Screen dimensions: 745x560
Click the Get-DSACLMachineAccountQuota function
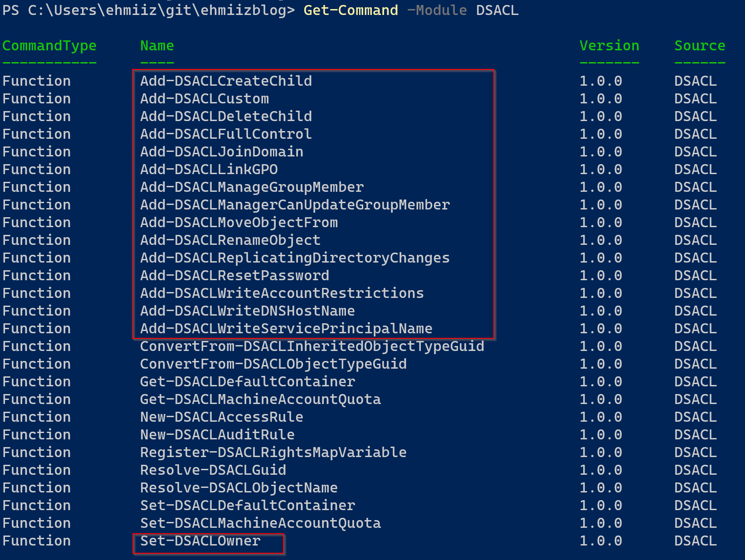coord(260,399)
